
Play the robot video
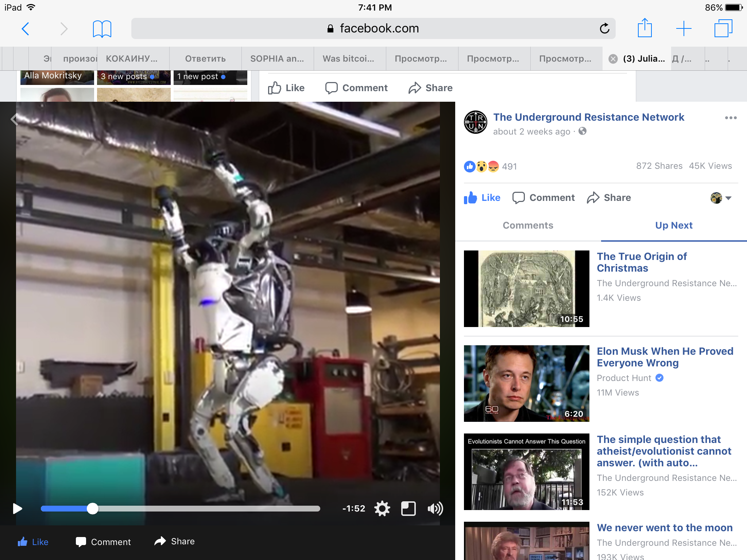[17, 508]
